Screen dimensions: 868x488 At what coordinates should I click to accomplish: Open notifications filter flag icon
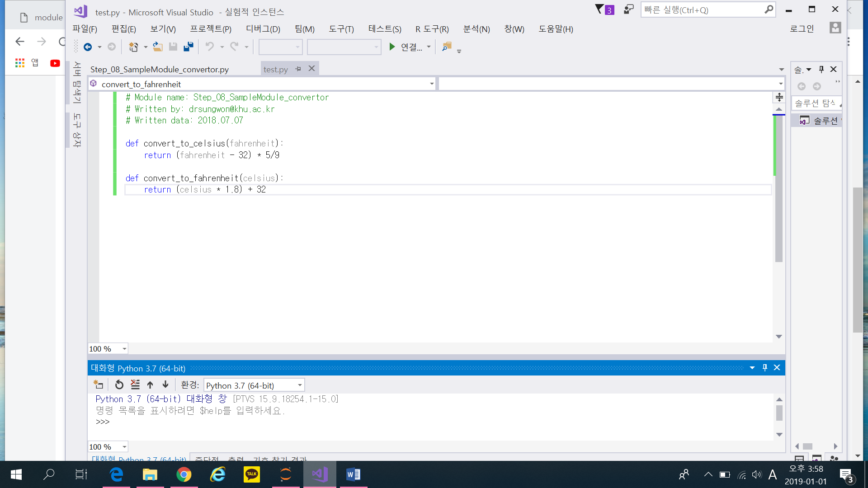click(x=604, y=9)
